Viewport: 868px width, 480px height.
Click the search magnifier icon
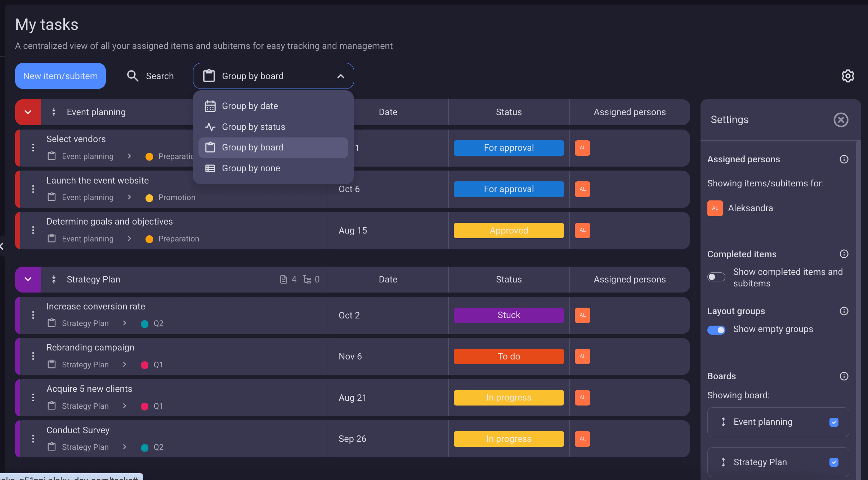(133, 76)
